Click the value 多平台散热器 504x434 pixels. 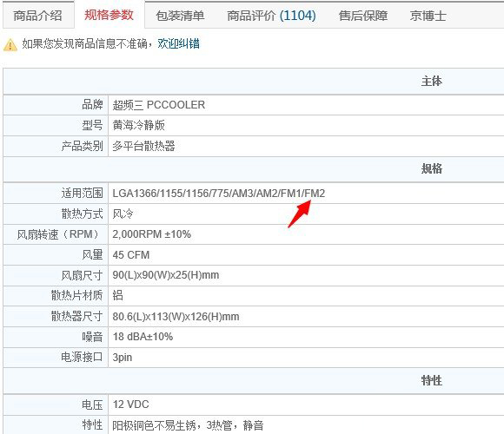pos(143,146)
